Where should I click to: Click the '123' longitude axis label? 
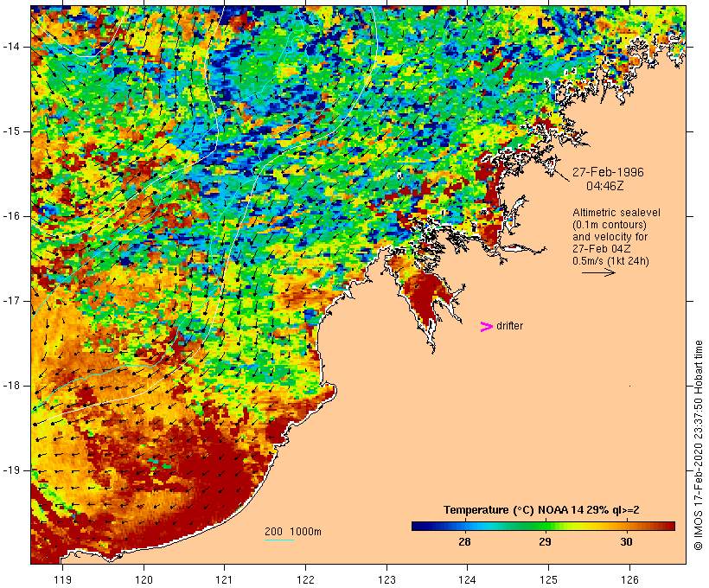point(386,579)
